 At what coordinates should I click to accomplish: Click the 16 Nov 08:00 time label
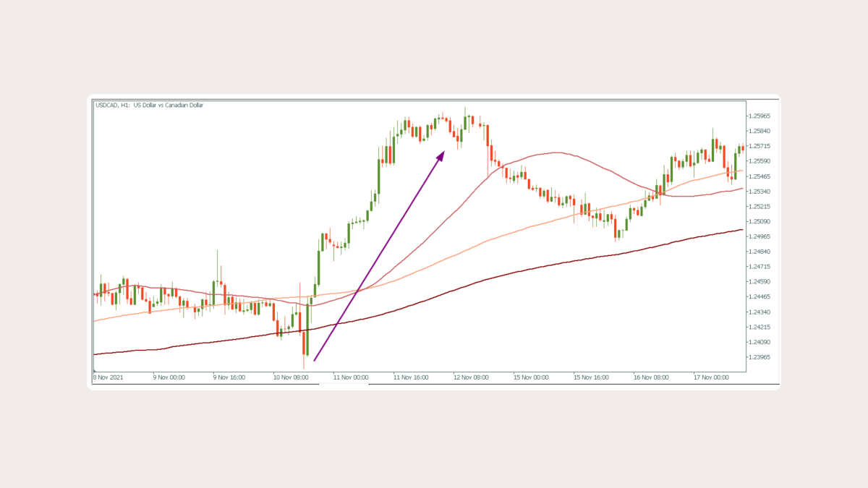click(x=651, y=377)
